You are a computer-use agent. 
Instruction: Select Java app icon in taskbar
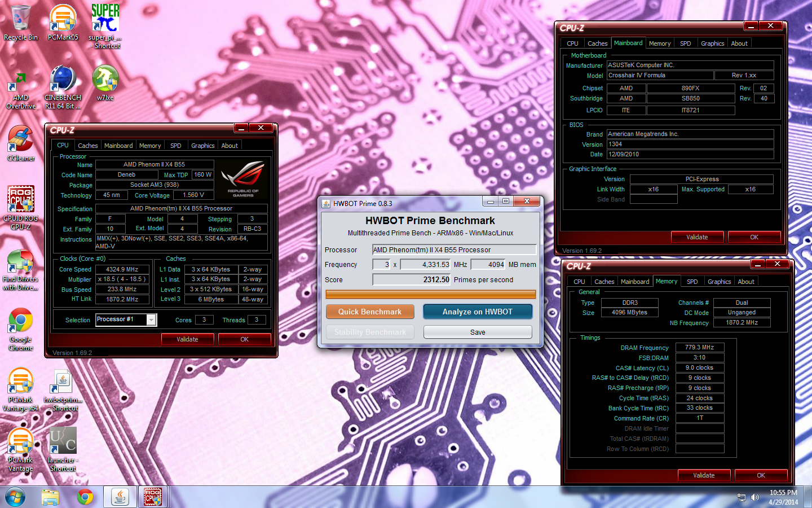click(120, 497)
